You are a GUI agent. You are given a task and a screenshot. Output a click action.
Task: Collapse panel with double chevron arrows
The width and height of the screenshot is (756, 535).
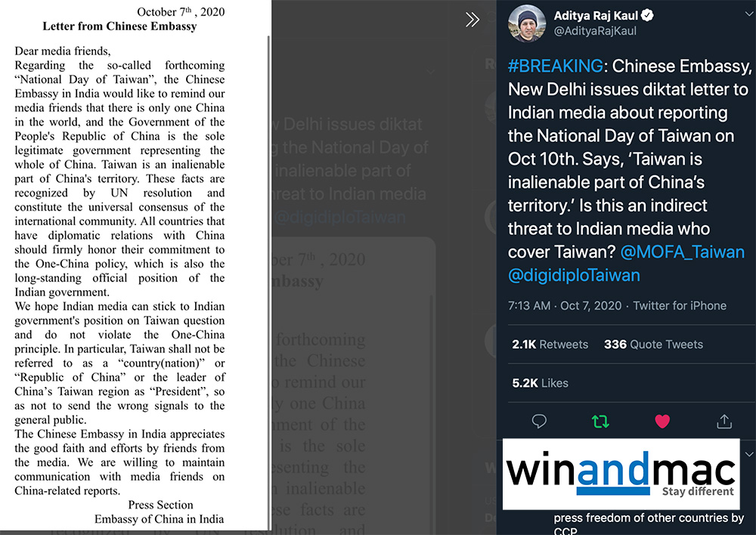472,20
